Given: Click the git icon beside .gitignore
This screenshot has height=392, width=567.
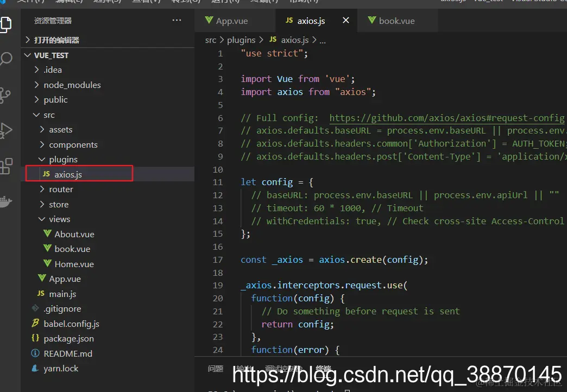Looking at the screenshot, I should [x=35, y=308].
